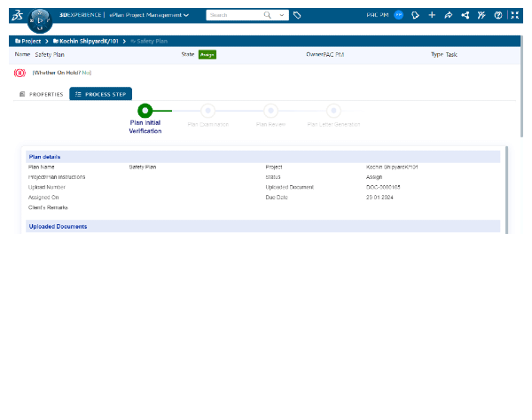532x420 pixels.
Task: Go to Project in breadcrumb
Action: tap(29, 41)
